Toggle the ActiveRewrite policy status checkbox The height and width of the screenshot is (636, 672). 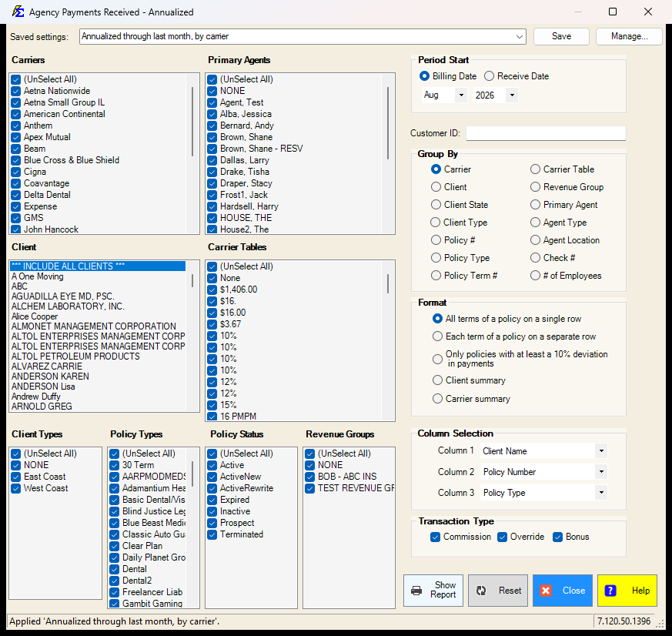pos(212,488)
